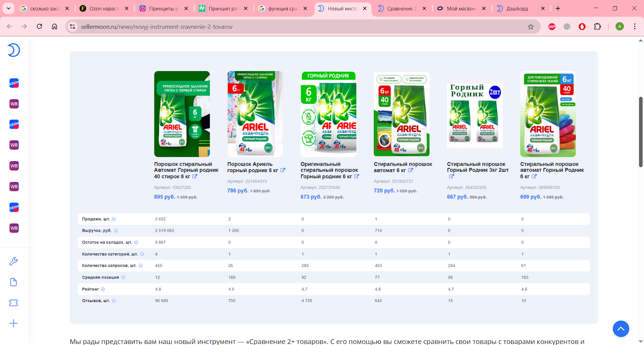The width and height of the screenshot is (644, 345).
Task: Show help for Отзывов, шт. row
Action: (x=114, y=301)
